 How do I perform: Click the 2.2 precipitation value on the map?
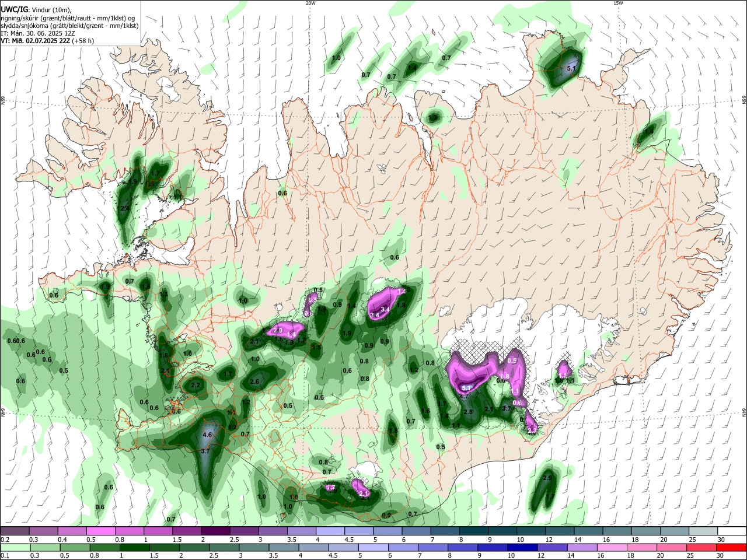[196, 385]
